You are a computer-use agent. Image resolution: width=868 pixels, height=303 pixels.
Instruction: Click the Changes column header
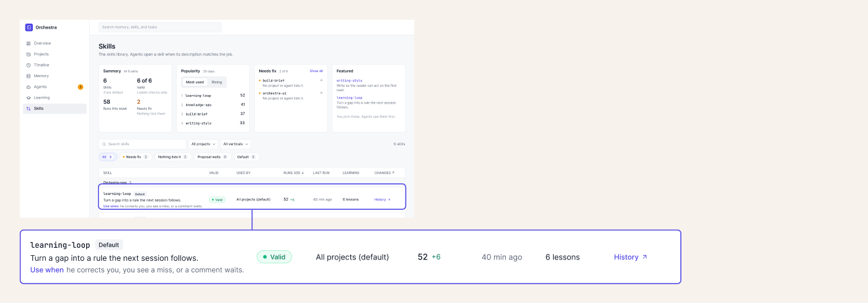click(384, 173)
